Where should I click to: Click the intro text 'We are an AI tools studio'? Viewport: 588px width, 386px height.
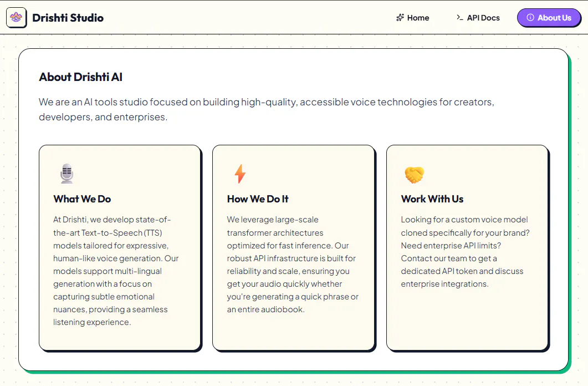266,109
